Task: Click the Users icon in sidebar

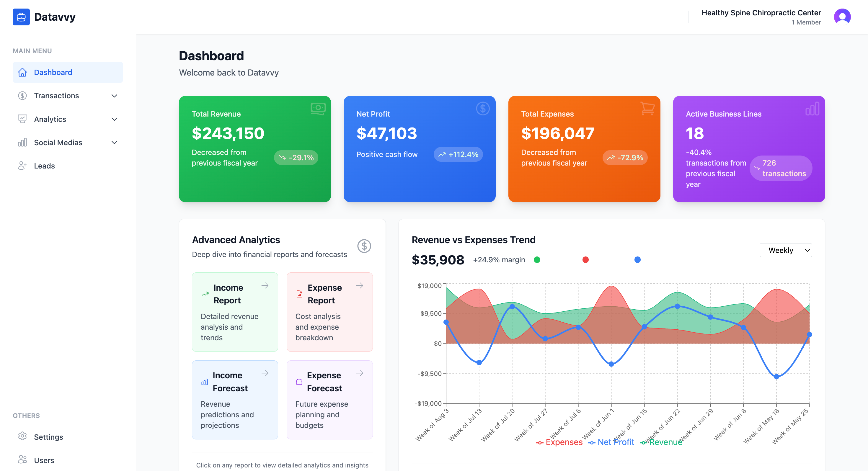Action: click(22, 459)
